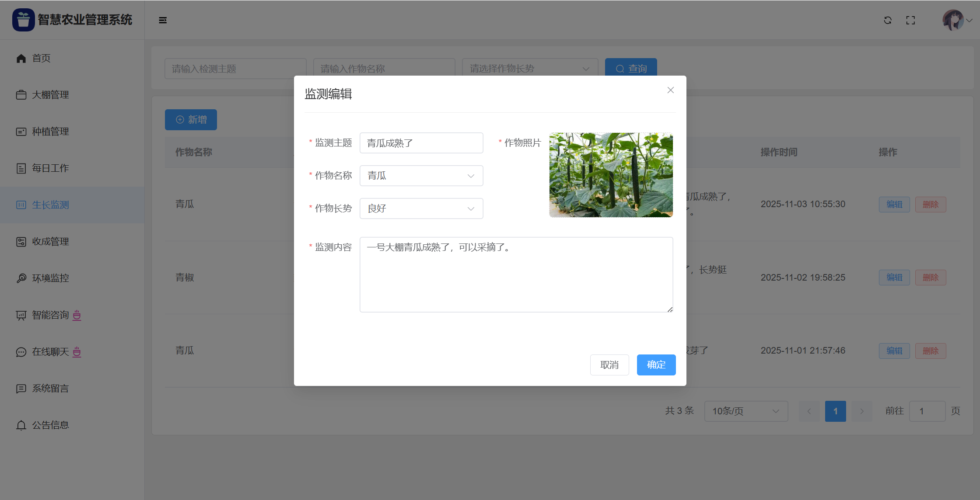Click the user avatar in header
Screen dimensions: 980x500
pyautogui.click(x=953, y=20)
